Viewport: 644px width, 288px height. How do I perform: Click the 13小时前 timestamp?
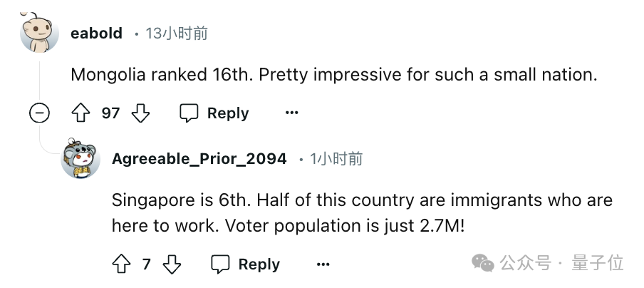176,34
